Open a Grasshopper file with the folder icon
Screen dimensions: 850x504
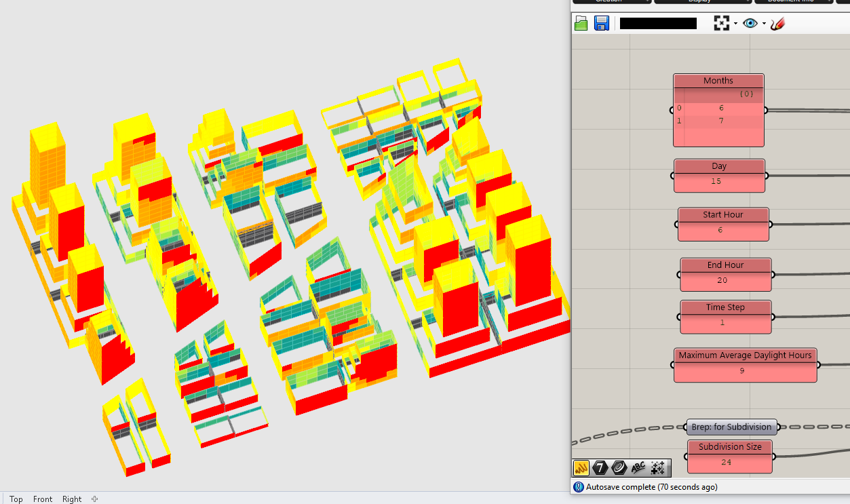(581, 24)
